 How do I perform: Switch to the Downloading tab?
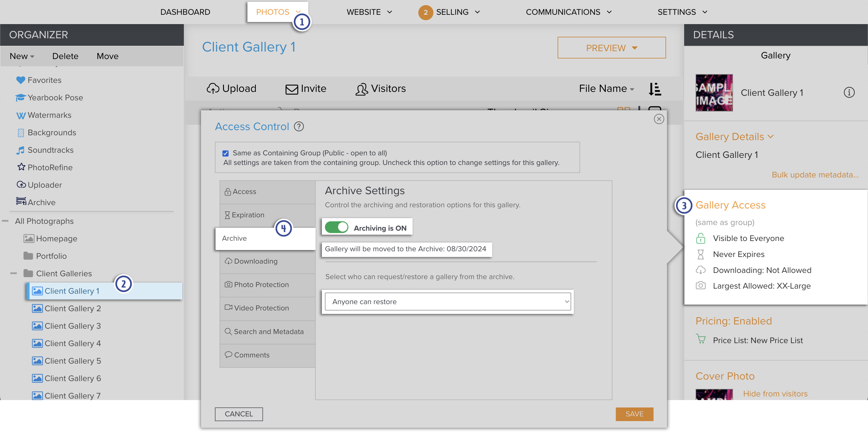click(x=268, y=261)
